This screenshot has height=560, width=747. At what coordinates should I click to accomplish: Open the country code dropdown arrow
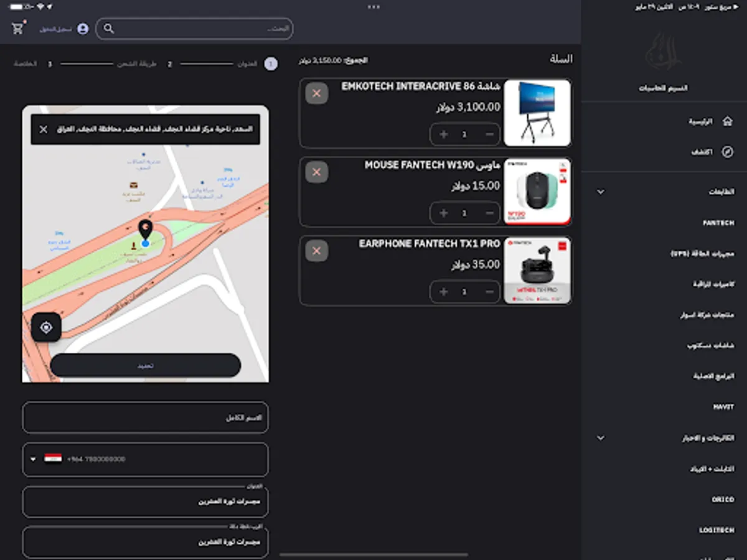click(x=33, y=459)
